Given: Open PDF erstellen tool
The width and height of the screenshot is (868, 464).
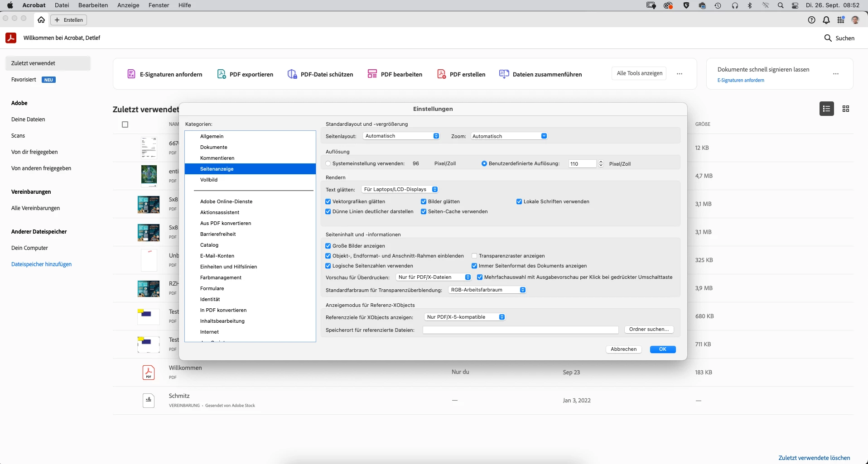Looking at the screenshot, I should click(x=461, y=74).
